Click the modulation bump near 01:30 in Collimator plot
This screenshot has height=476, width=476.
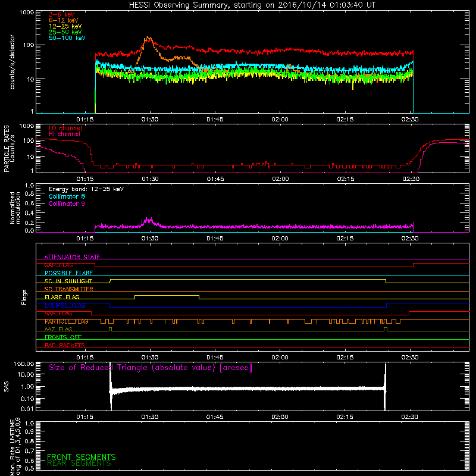tap(148, 220)
